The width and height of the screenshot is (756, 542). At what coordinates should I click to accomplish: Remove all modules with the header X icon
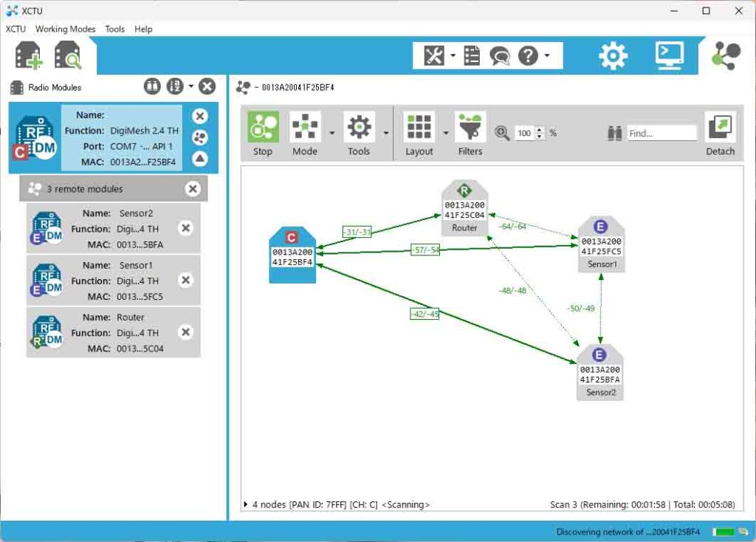click(x=207, y=87)
